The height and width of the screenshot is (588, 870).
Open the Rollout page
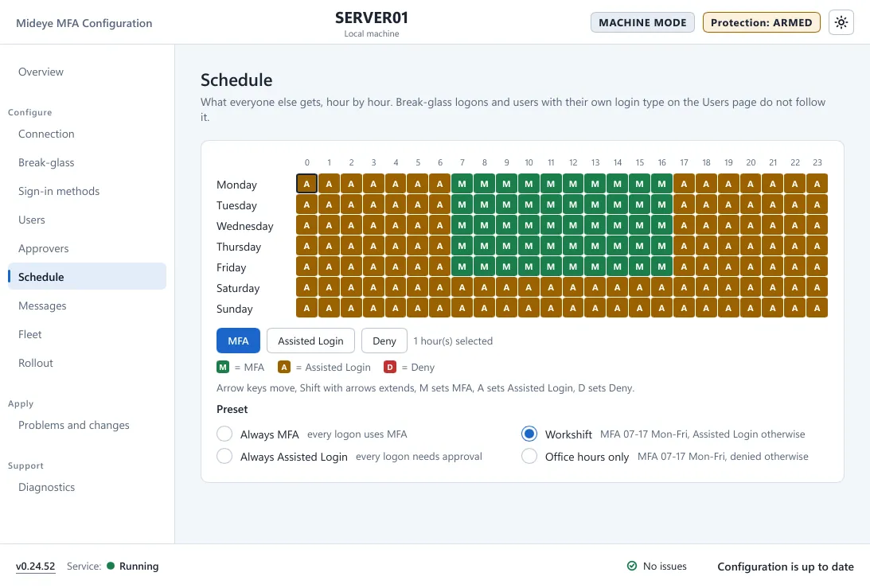87,363
